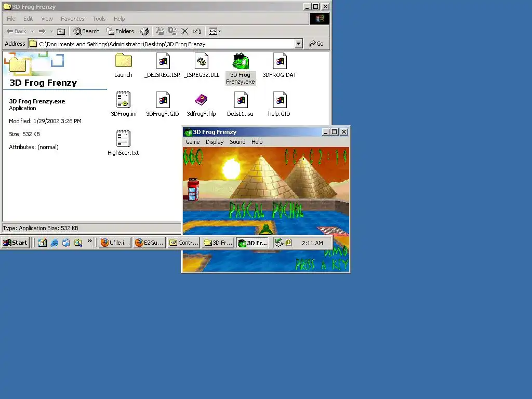Click the Start button
532x399 pixels.
click(x=15, y=243)
